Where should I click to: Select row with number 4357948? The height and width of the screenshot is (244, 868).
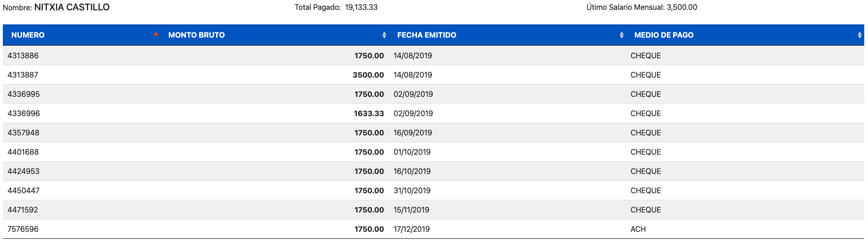[434, 133]
